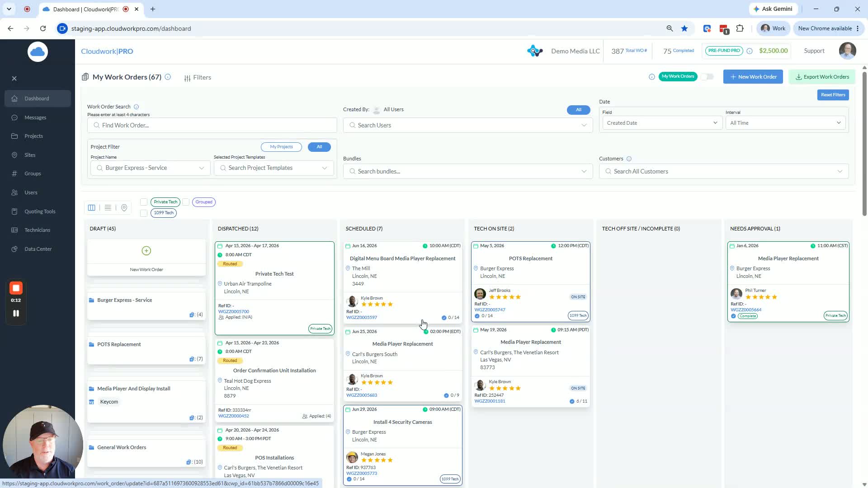Viewport: 868px width, 488px height.
Task: Go to Projects in the sidebar
Action: [x=33, y=136]
